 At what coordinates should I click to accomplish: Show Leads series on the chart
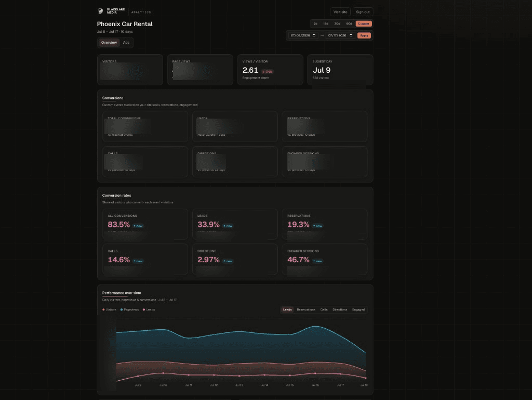287,309
